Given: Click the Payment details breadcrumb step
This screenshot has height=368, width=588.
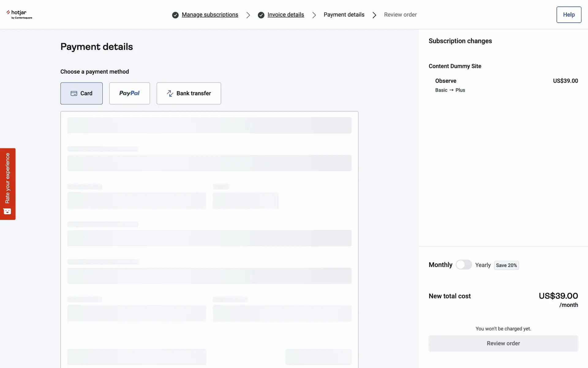Looking at the screenshot, I should pyautogui.click(x=344, y=15).
